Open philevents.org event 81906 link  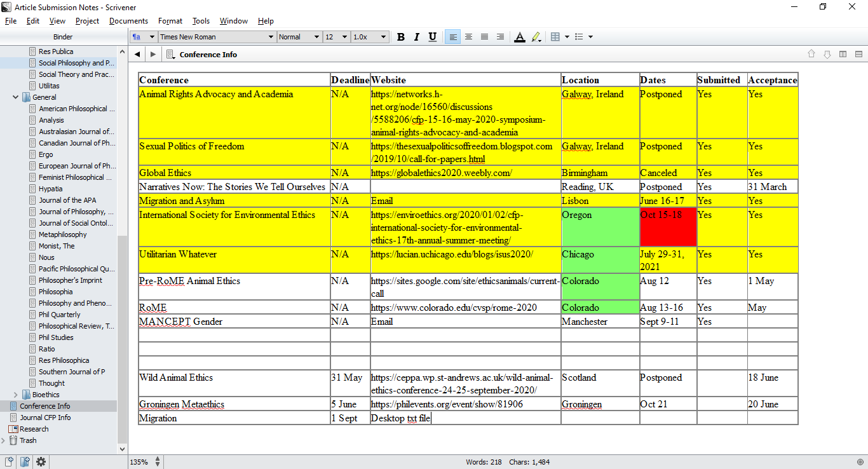tap(447, 404)
